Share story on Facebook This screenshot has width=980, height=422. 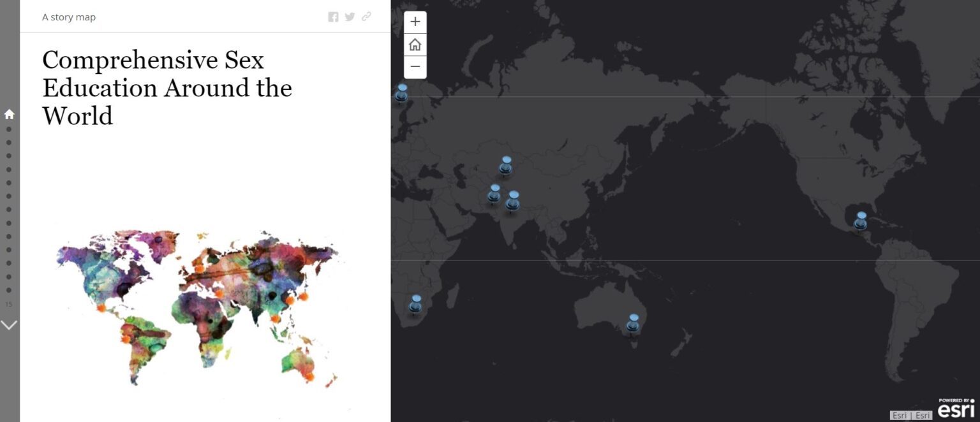tap(333, 17)
